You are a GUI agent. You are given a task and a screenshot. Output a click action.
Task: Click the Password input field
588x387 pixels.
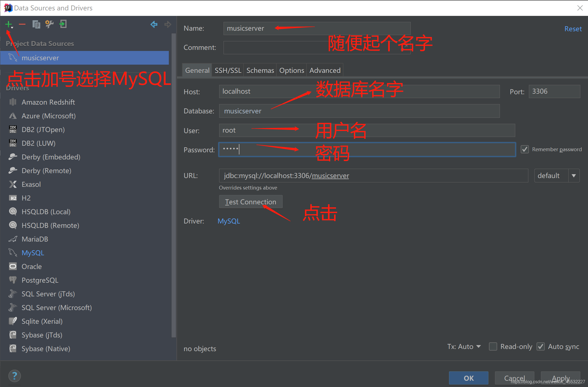(367, 150)
